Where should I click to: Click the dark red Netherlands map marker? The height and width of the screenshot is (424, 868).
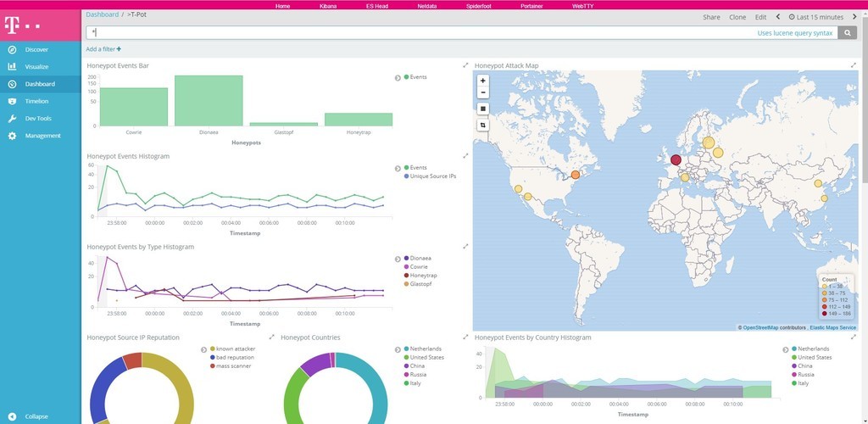pos(676,160)
